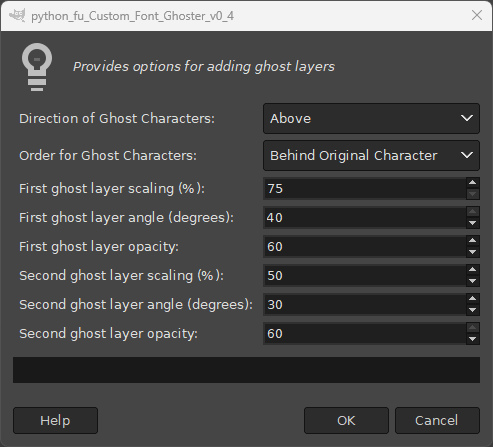
Task: Decrease first ghost layer opacity value
Action: pos(472,252)
